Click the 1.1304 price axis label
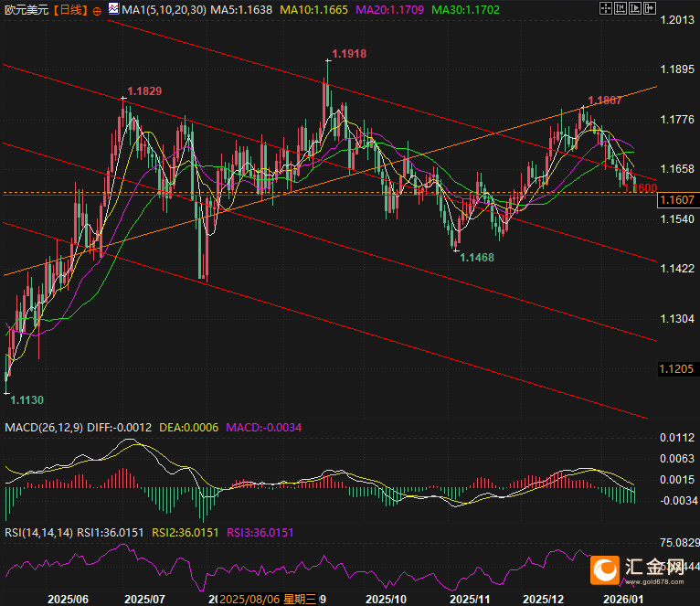 pos(677,318)
